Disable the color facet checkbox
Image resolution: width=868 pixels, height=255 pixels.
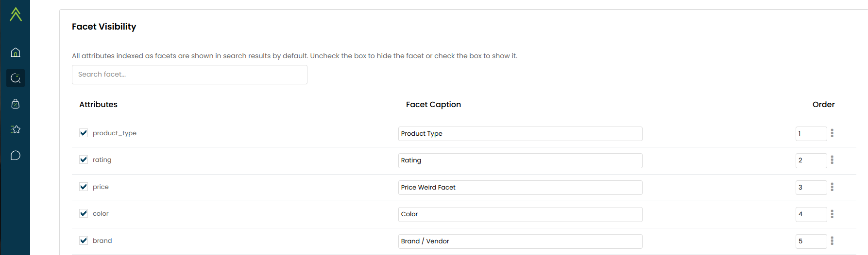point(84,213)
